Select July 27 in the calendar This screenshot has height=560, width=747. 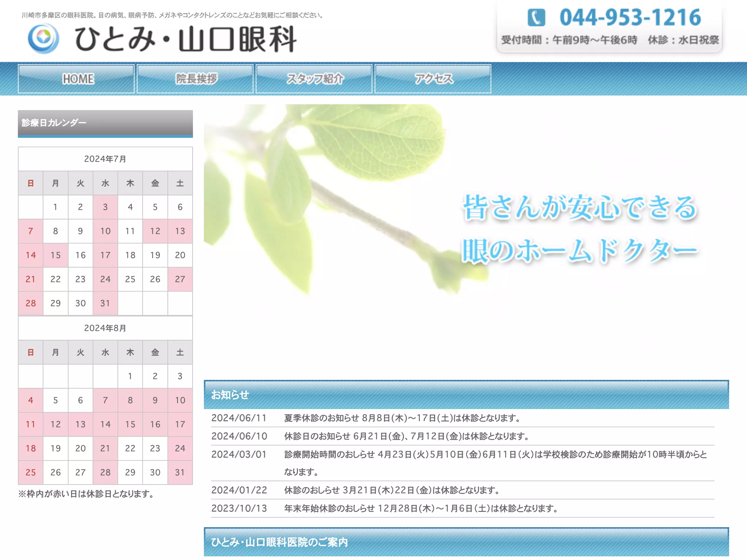(x=180, y=279)
